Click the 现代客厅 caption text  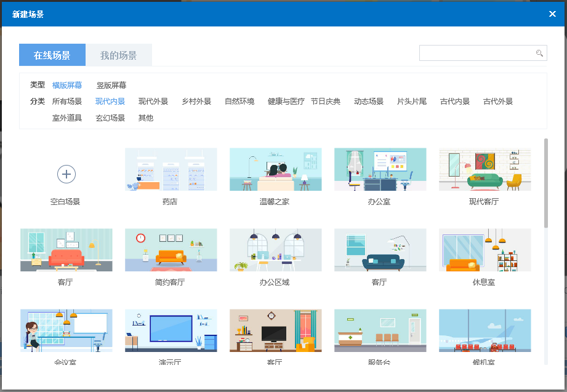(484, 202)
